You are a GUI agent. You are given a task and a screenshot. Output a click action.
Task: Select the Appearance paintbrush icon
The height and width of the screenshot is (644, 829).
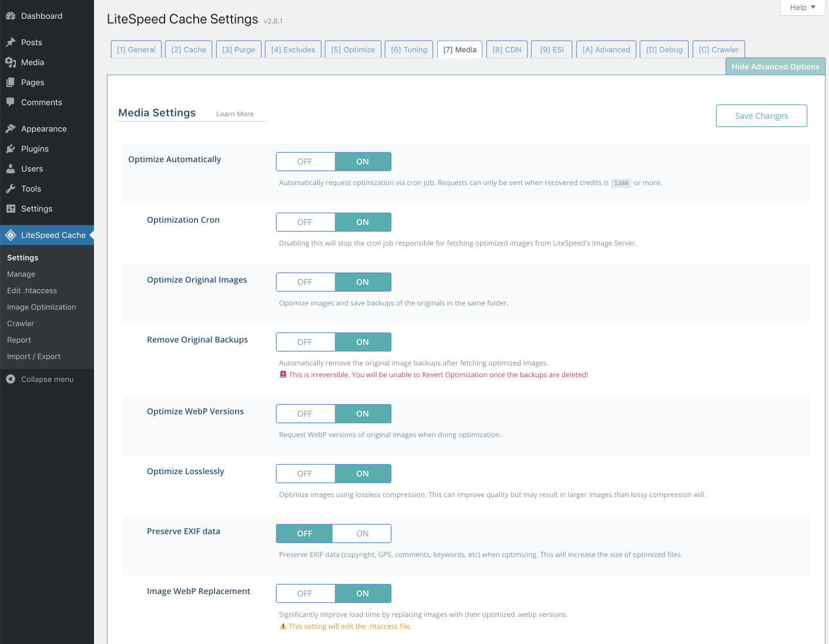click(x=10, y=128)
